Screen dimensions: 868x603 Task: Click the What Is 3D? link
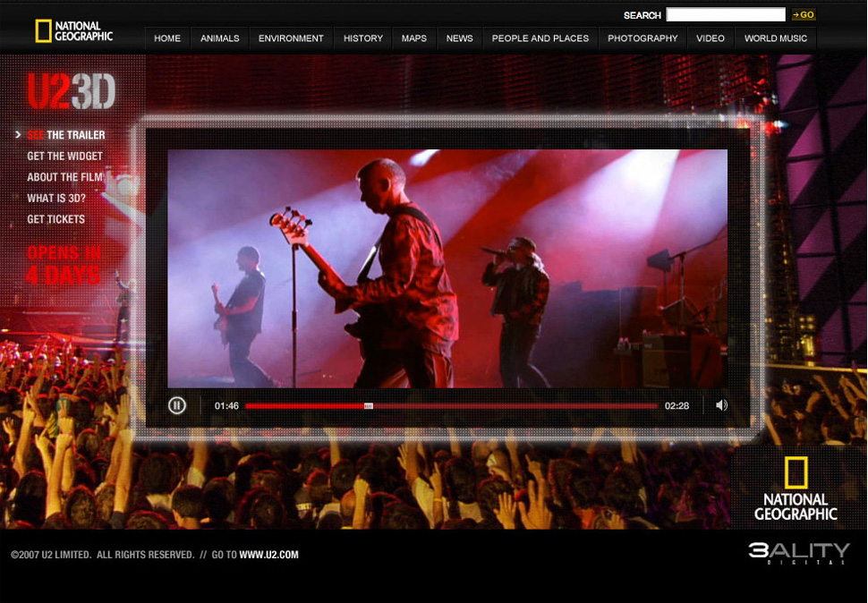(56, 198)
